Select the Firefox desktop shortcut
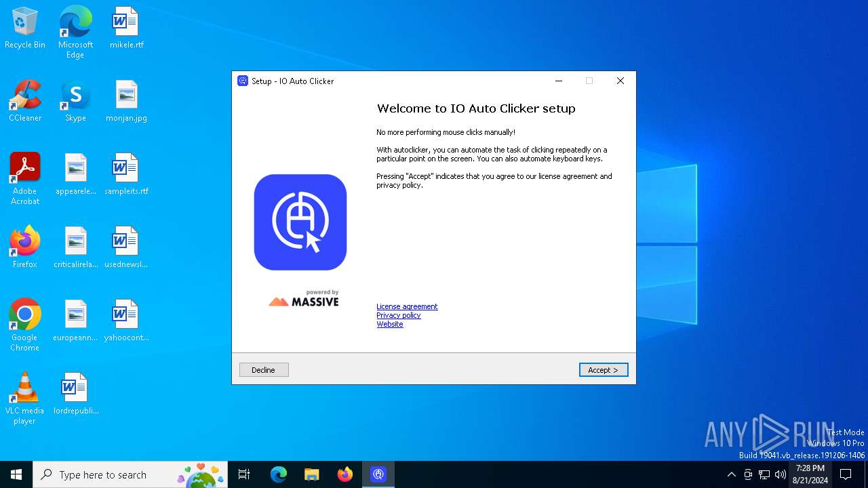868x488 pixels. coord(25,248)
